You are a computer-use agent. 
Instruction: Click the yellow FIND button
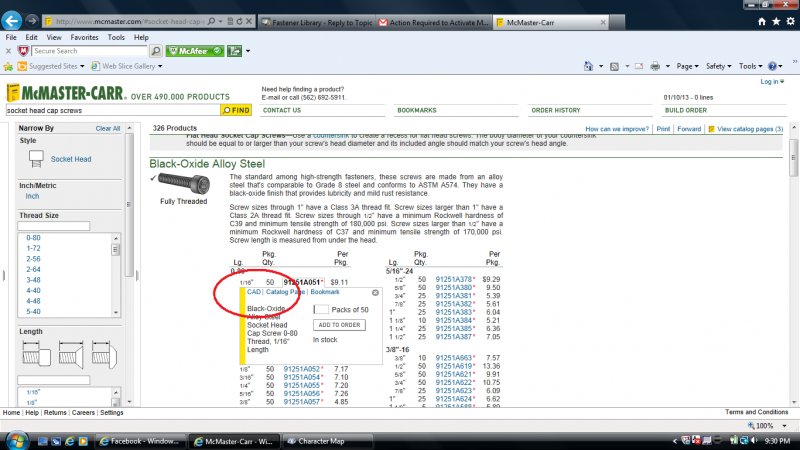coord(236,110)
